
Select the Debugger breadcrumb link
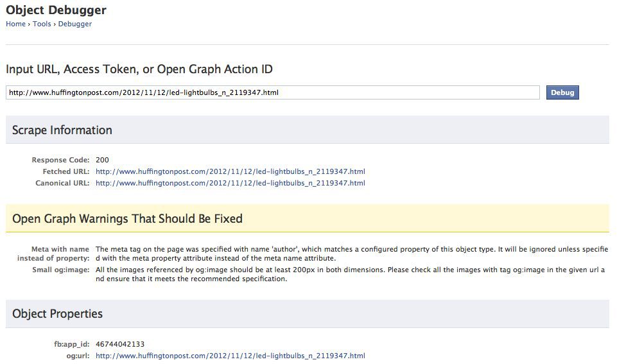tap(74, 24)
